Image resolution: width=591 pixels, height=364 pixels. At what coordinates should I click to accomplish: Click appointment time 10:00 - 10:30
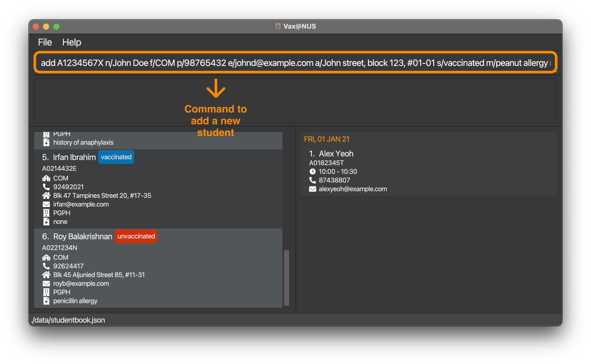pos(338,172)
